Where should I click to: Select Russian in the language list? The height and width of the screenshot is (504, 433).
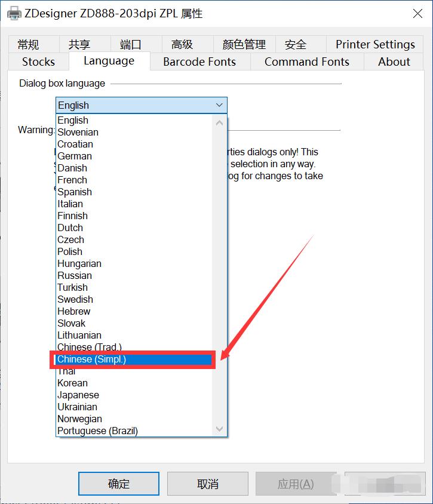coord(74,276)
